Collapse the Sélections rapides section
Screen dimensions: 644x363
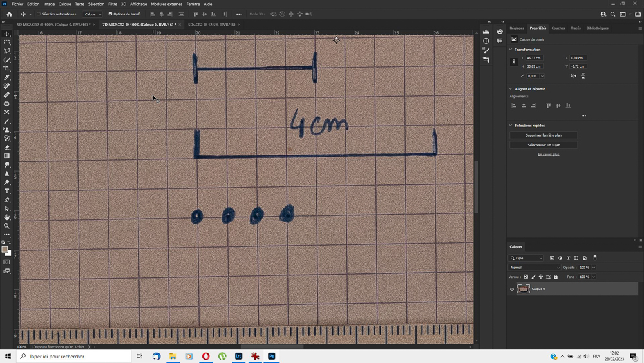click(x=511, y=125)
